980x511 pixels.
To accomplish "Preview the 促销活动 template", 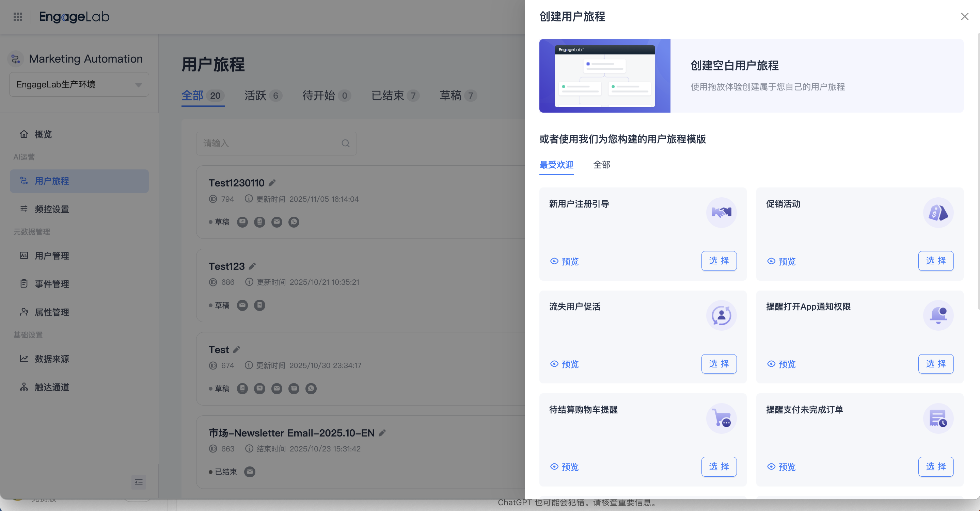I will click(x=781, y=261).
